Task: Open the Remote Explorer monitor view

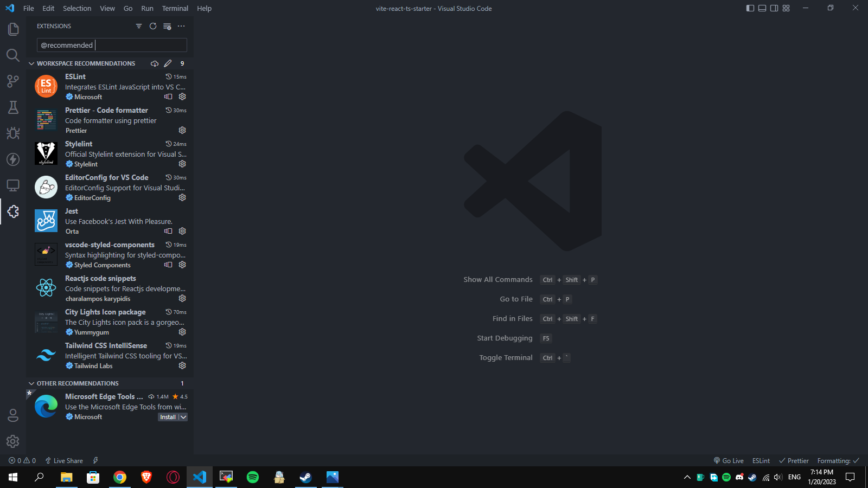Action: click(13, 185)
